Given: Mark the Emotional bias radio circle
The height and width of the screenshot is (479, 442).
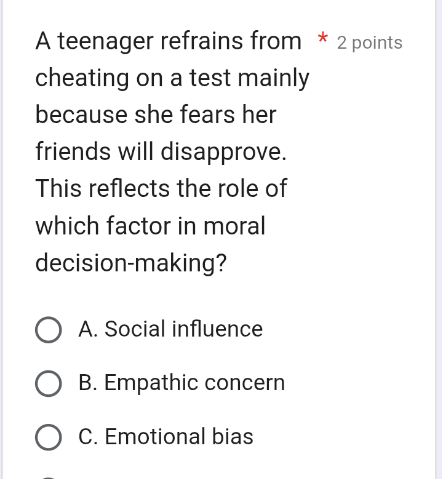Looking at the screenshot, I should [x=48, y=437].
